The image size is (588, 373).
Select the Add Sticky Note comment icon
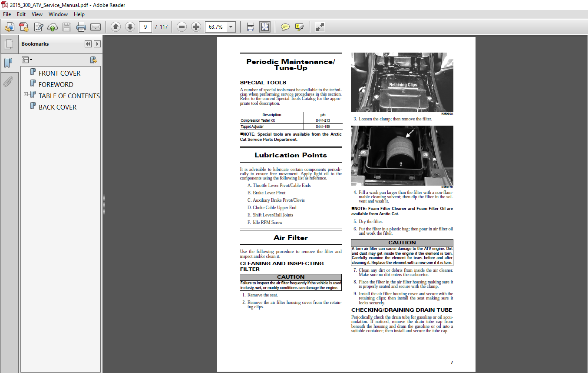click(285, 27)
